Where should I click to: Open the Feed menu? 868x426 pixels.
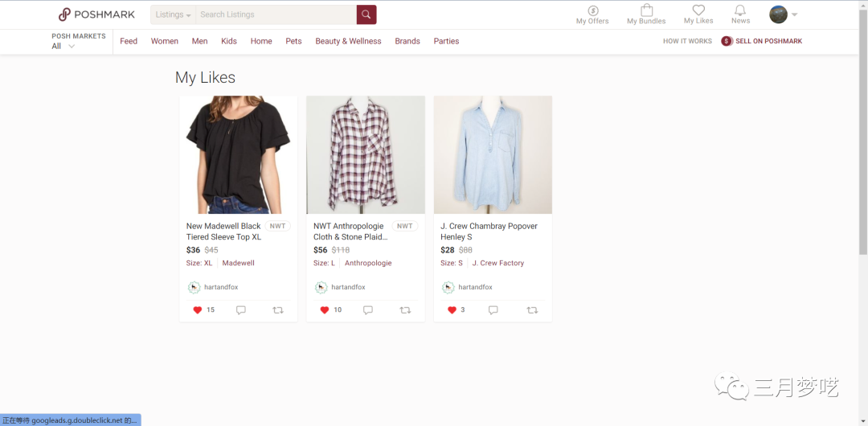click(129, 41)
